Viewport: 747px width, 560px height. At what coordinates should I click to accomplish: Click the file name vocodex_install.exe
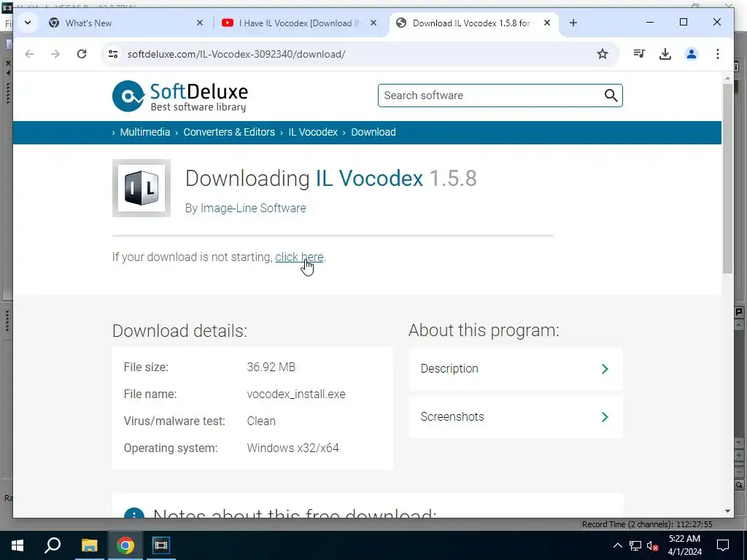tap(296, 394)
